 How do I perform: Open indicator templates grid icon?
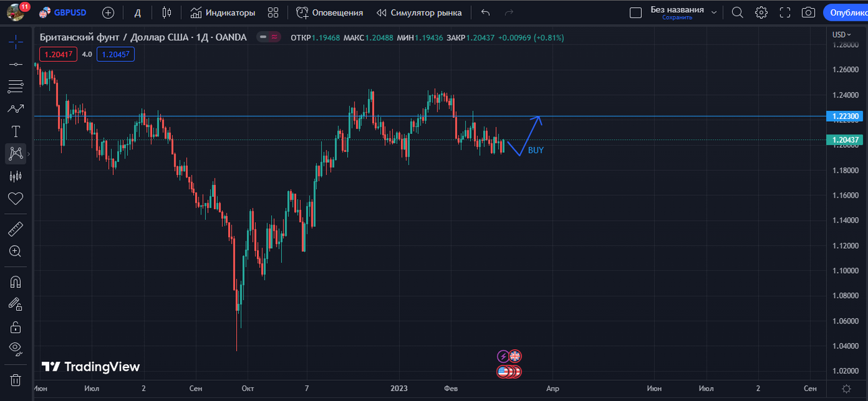pyautogui.click(x=273, y=13)
